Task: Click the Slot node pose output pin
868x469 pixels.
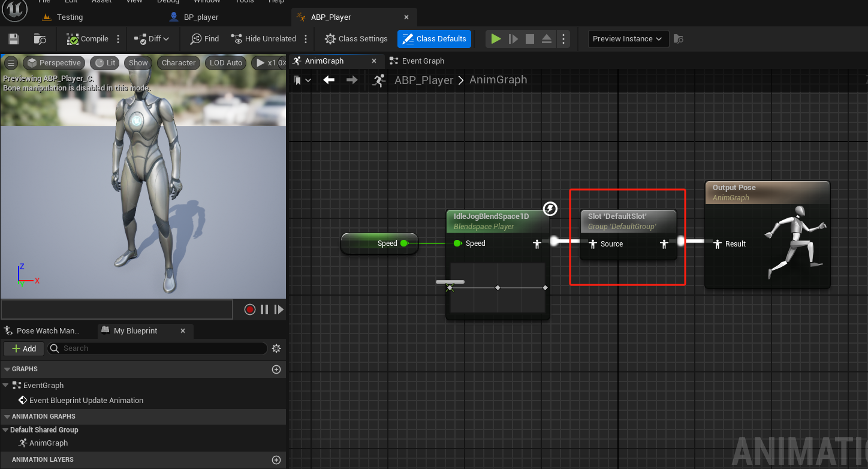Action: coord(664,244)
